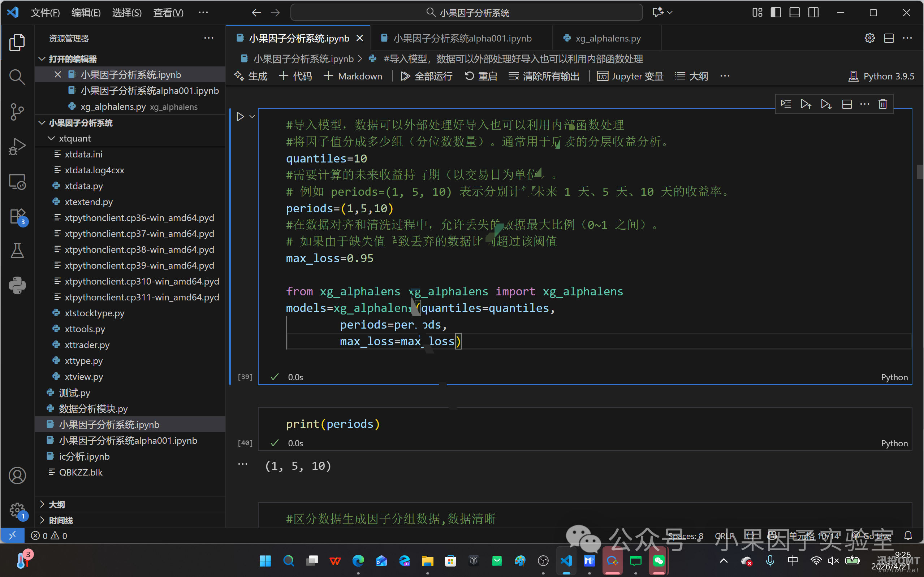Run all cells with 全部运行
Screen dimensions: 924x577
pos(426,76)
